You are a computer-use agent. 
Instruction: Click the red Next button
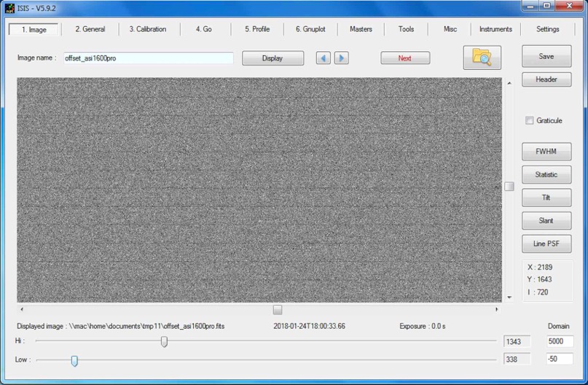click(x=405, y=58)
